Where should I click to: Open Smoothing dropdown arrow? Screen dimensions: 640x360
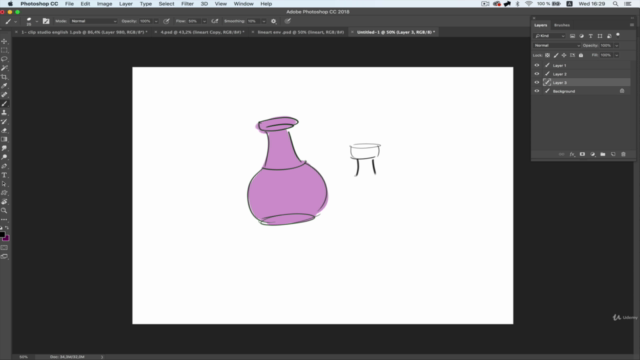264,21
